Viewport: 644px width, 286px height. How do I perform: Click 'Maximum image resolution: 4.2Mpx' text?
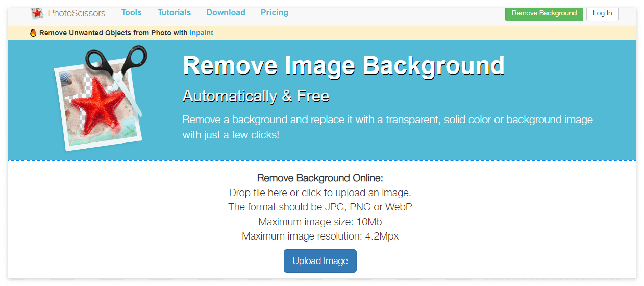tap(320, 236)
